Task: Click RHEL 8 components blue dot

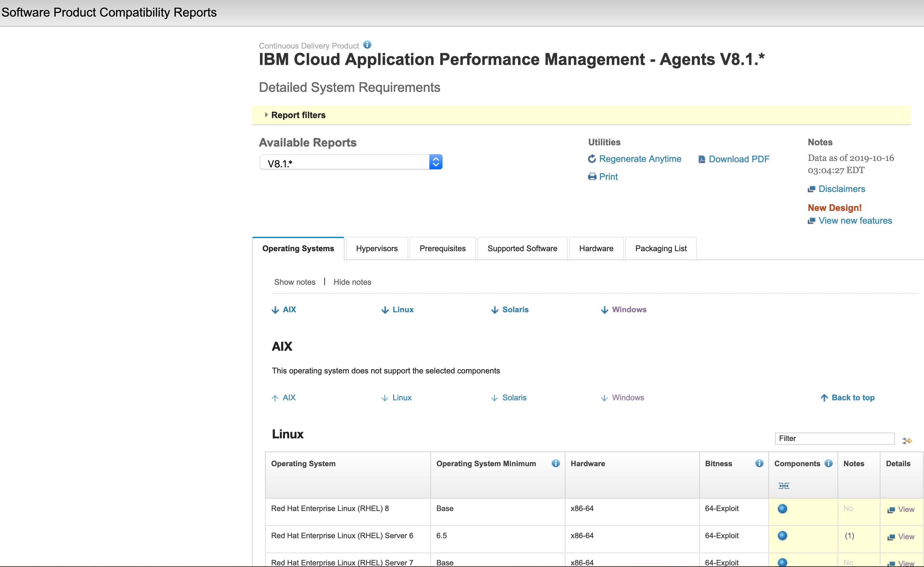Action: (782, 508)
